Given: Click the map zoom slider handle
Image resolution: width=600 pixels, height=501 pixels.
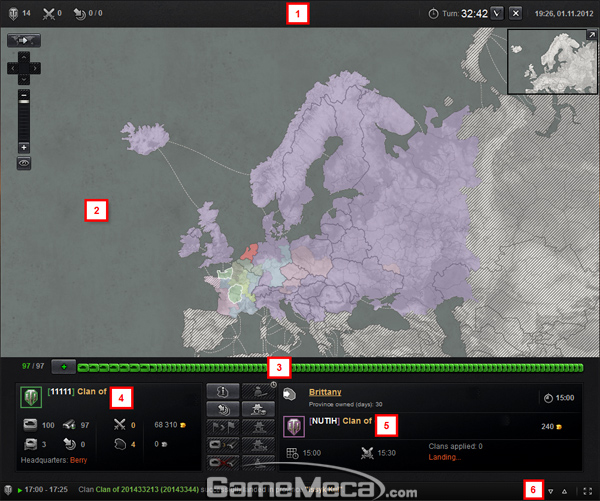Looking at the screenshot, I should (24, 102).
